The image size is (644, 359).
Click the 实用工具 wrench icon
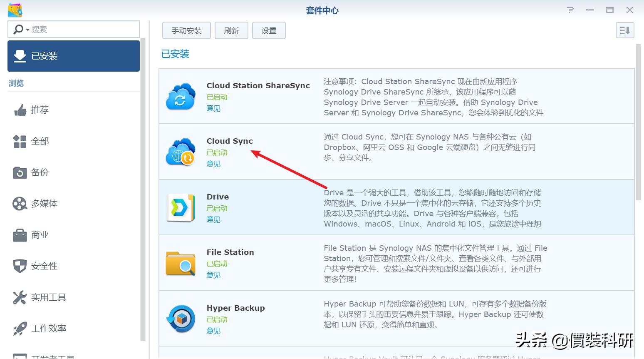point(19,297)
